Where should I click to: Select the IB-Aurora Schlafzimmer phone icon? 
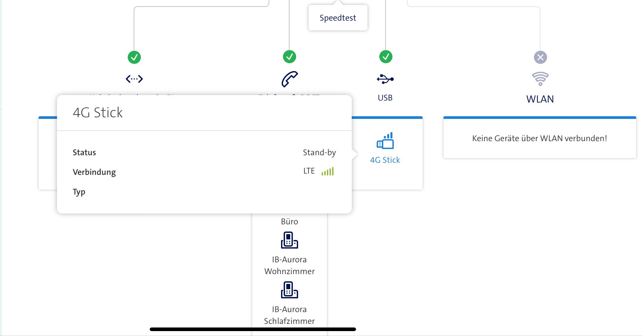pos(289,290)
